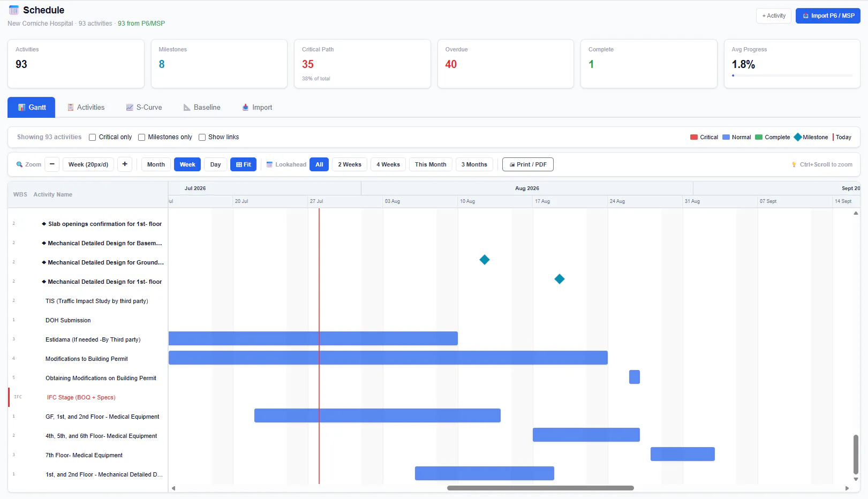Click the S-Curve tab graph icon
Viewport: 868px width, 499px height.
[130, 108]
